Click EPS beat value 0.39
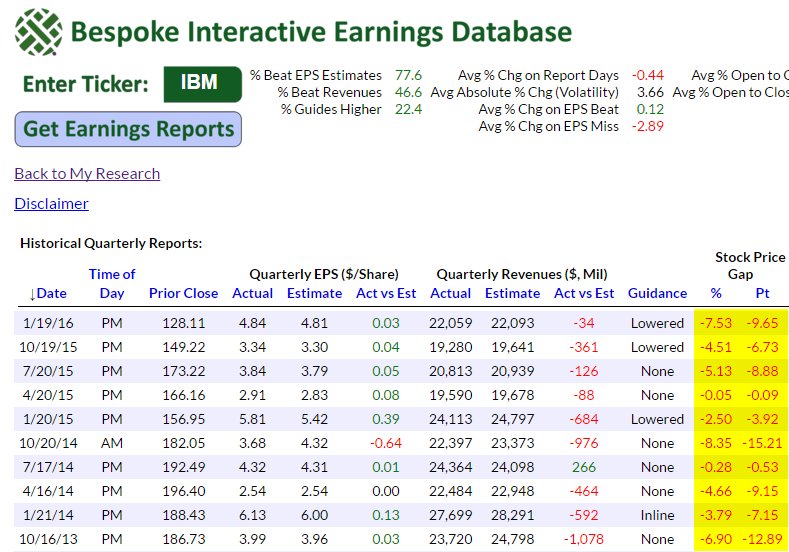This screenshot has width=789, height=552. point(386,419)
